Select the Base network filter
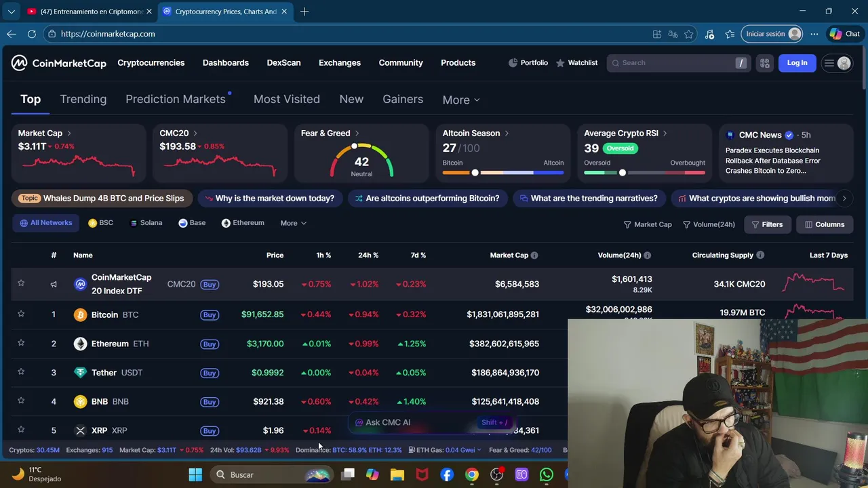868x488 pixels. (x=192, y=223)
